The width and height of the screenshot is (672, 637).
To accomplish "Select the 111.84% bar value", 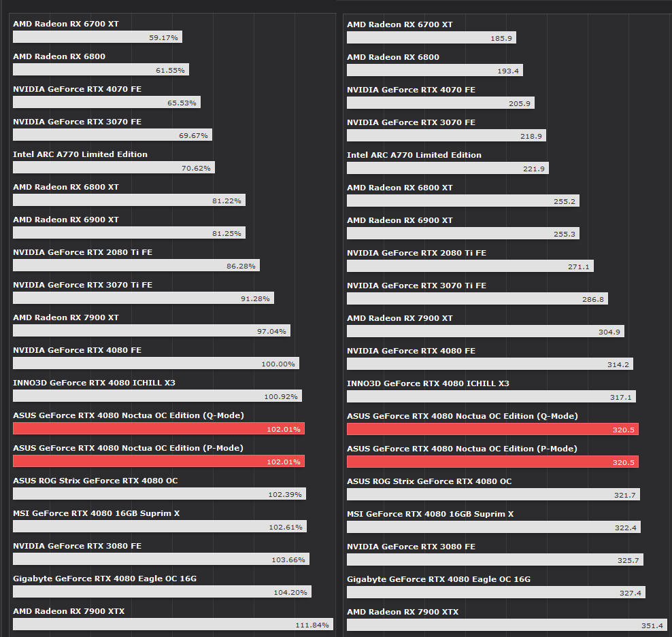I will click(312, 625).
